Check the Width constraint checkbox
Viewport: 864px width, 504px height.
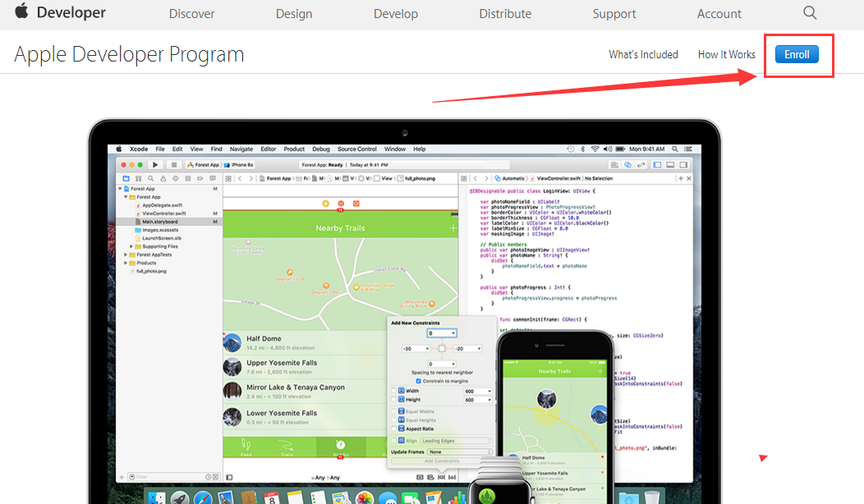393,391
